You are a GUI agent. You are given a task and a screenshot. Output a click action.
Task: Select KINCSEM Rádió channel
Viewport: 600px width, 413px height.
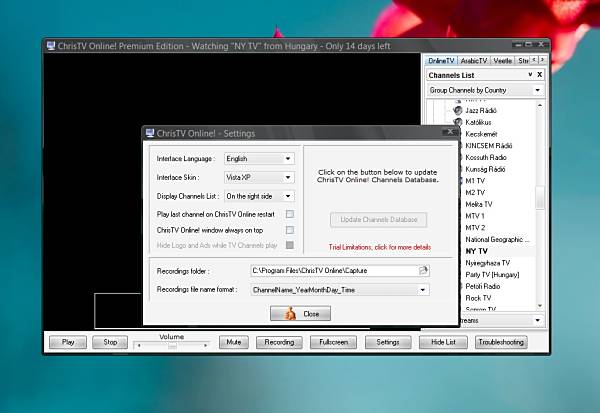(x=489, y=146)
